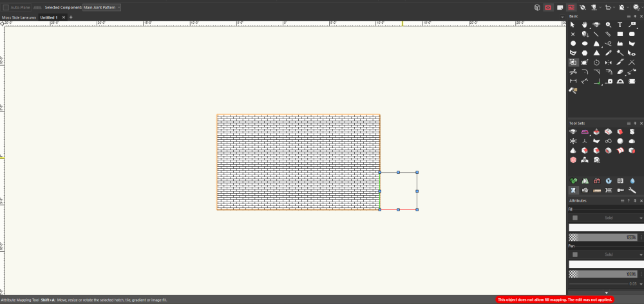
Task: Switch to Moss Side Lane.vwx tab
Action: click(x=19, y=17)
